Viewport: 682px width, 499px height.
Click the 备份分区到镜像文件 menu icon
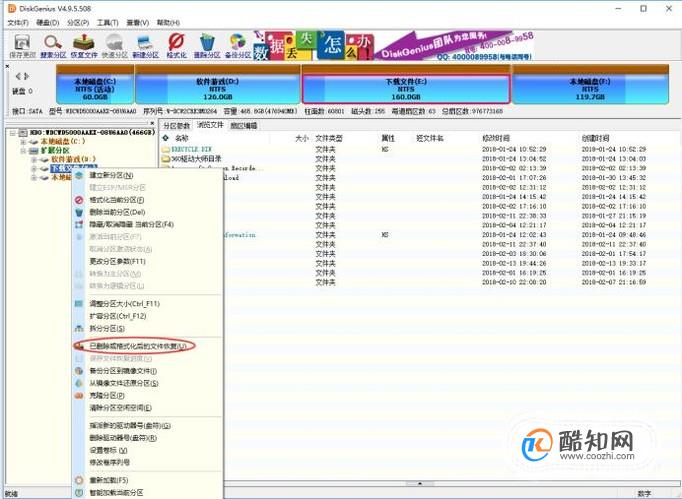[79, 371]
